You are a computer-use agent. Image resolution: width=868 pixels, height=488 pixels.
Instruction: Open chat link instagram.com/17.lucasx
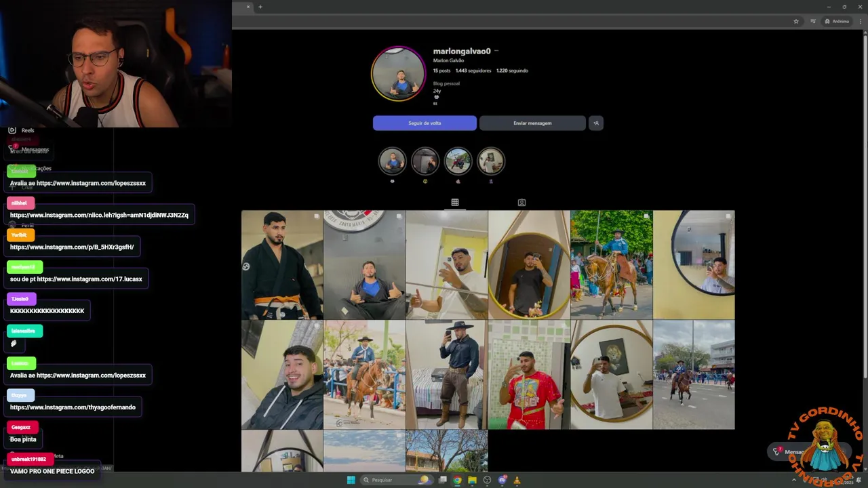tap(90, 279)
